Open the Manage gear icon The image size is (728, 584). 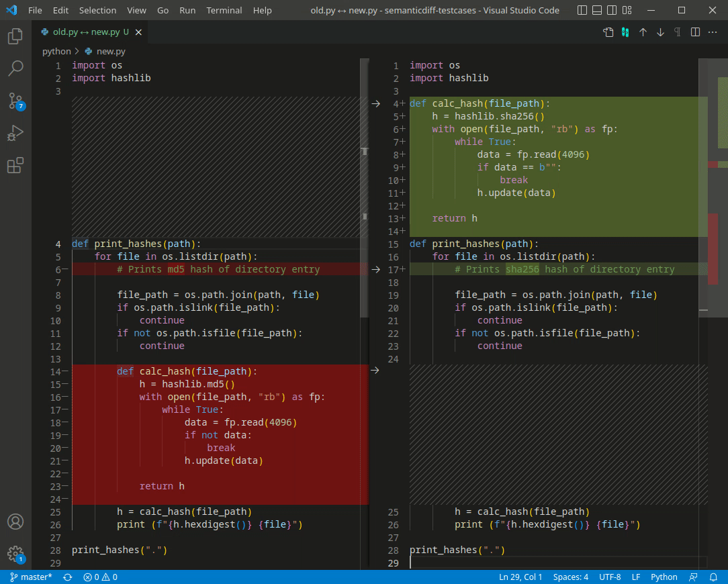click(15, 554)
